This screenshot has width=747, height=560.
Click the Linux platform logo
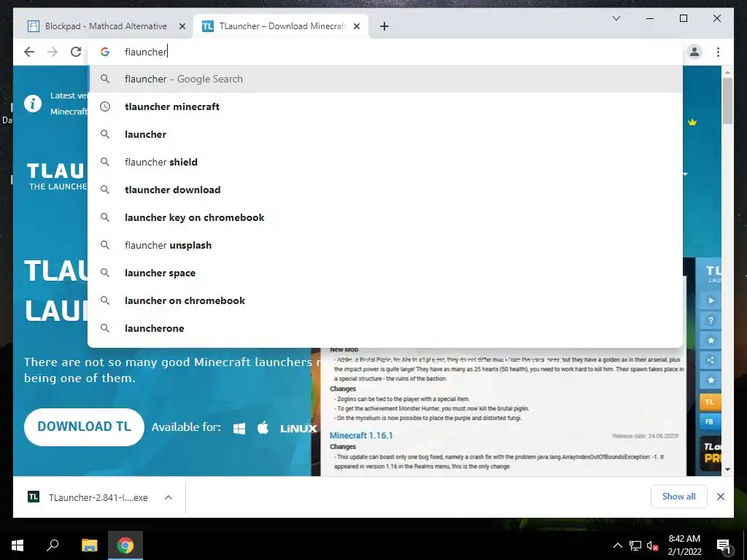[x=298, y=429]
